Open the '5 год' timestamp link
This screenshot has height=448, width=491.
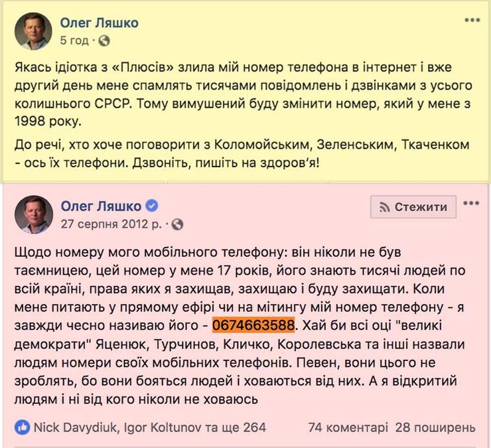pyautogui.click(x=74, y=40)
